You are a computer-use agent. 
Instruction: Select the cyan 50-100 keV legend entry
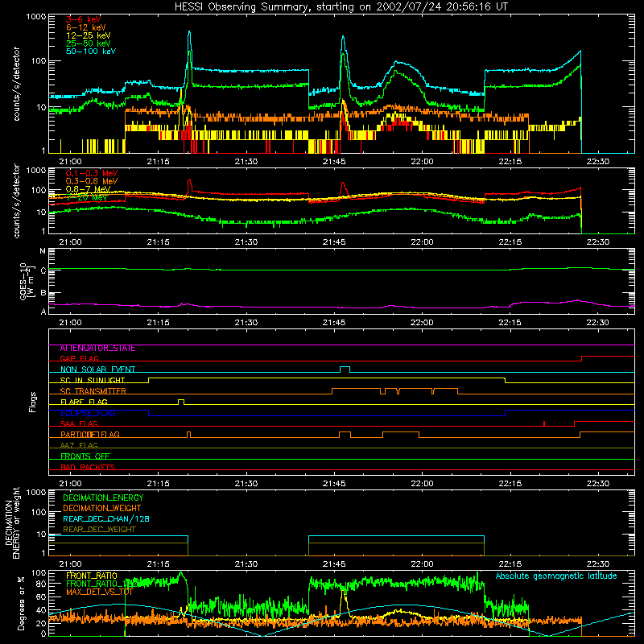[x=91, y=52]
